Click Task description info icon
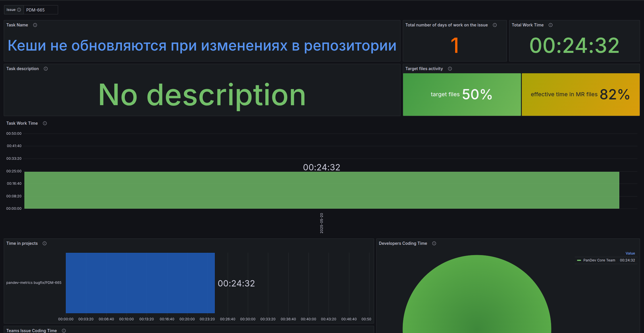Screen dimensions: 644x333 point(46,69)
